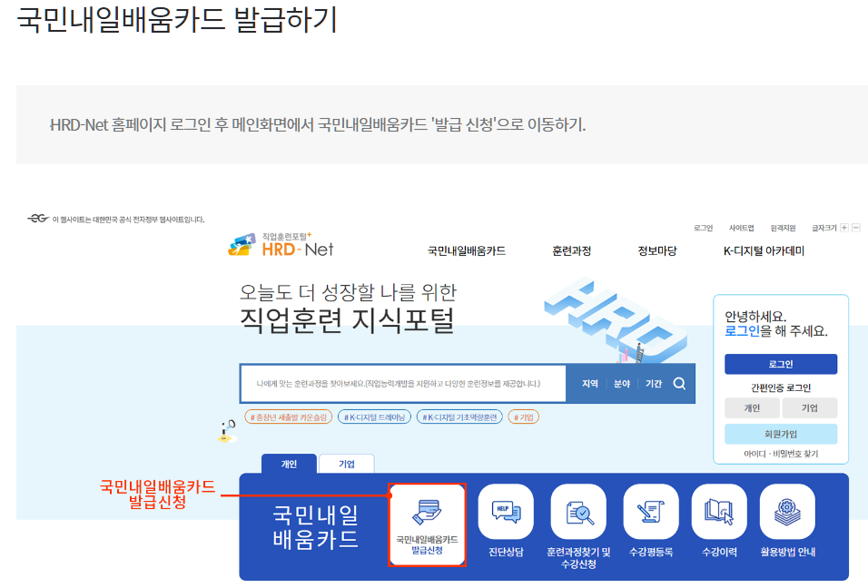Image resolution: width=868 pixels, height=588 pixels.
Task: Open 아이디 · 비밀번호 찾기 link
Action: coord(781,454)
